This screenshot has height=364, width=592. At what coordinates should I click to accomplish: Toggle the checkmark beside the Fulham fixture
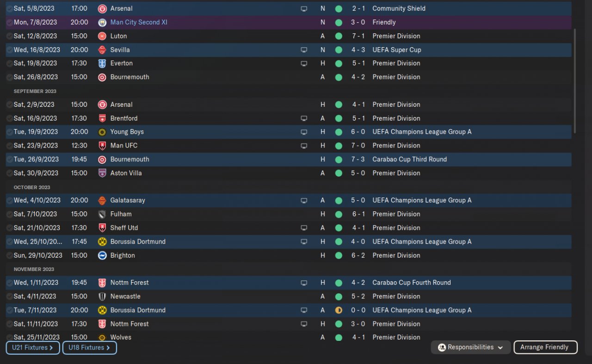click(9, 214)
